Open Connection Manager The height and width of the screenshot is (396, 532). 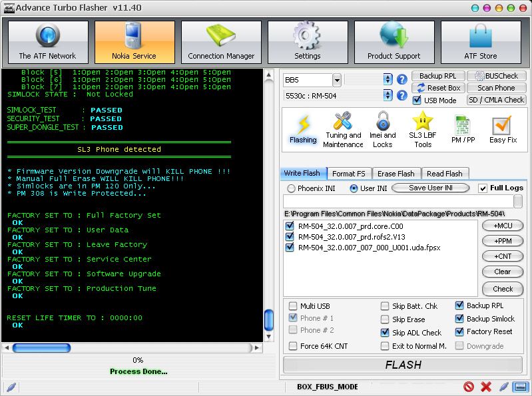click(x=221, y=42)
